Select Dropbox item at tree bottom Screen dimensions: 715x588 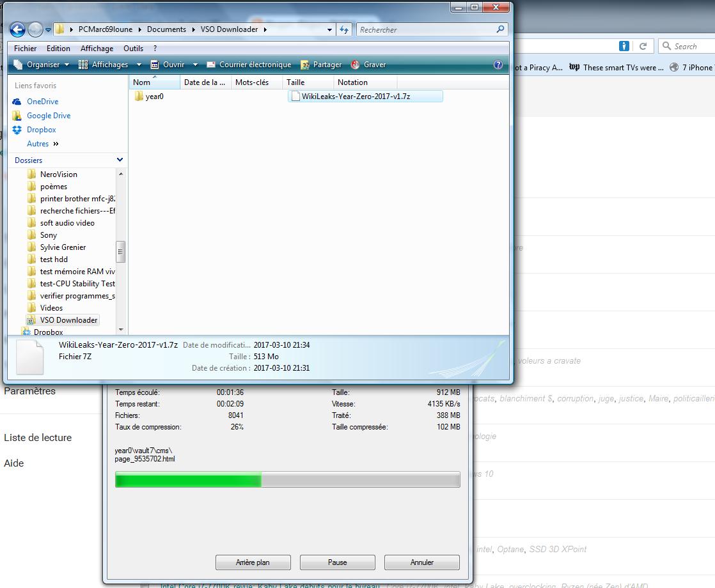tap(48, 332)
